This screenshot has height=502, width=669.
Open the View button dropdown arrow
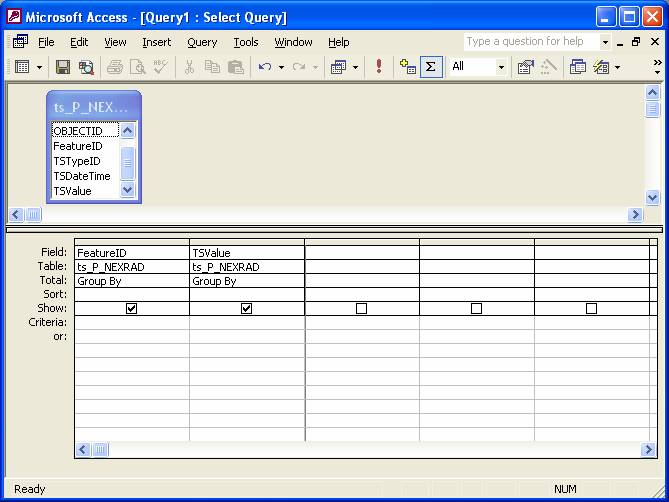[x=39, y=67]
